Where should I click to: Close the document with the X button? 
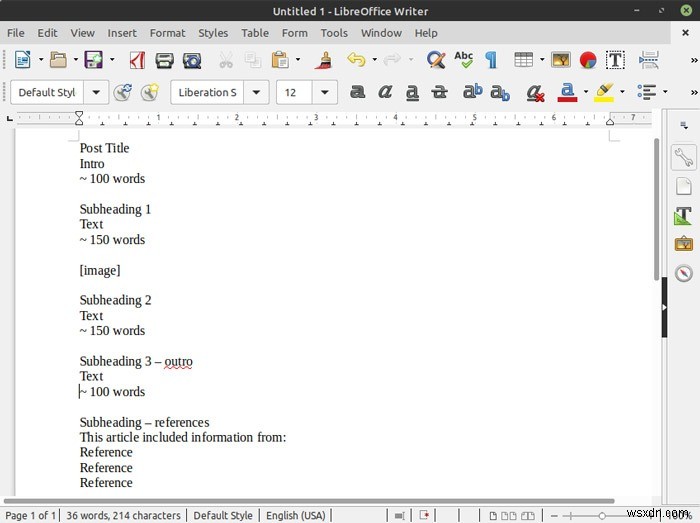point(685,33)
